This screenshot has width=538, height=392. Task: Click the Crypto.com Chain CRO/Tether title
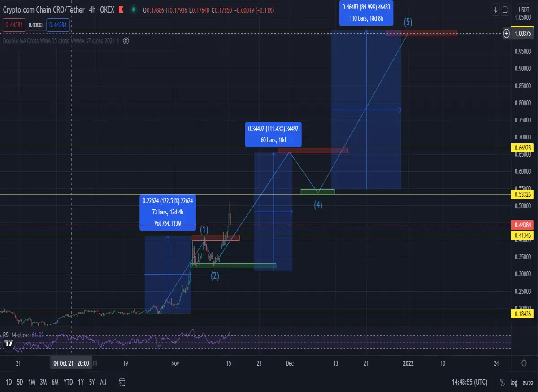click(x=44, y=9)
